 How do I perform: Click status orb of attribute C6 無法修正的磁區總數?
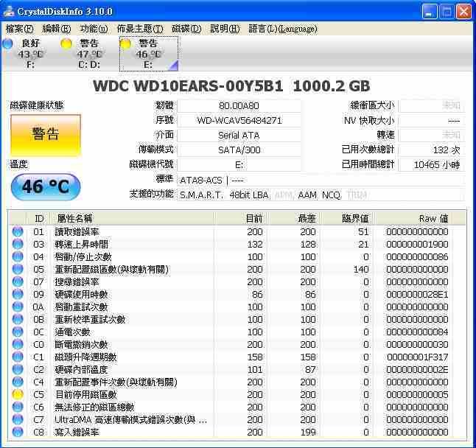pos(18,407)
